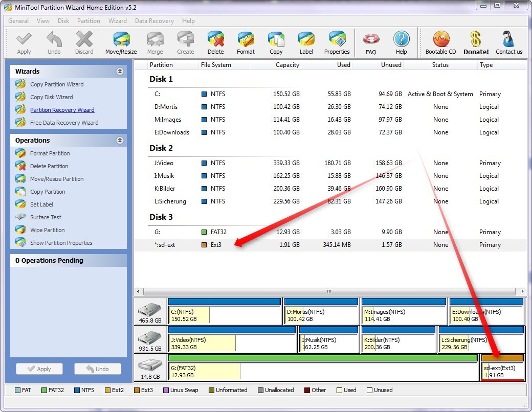Click Set Label in Operations
This screenshot has width=532, height=412.
point(41,204)
